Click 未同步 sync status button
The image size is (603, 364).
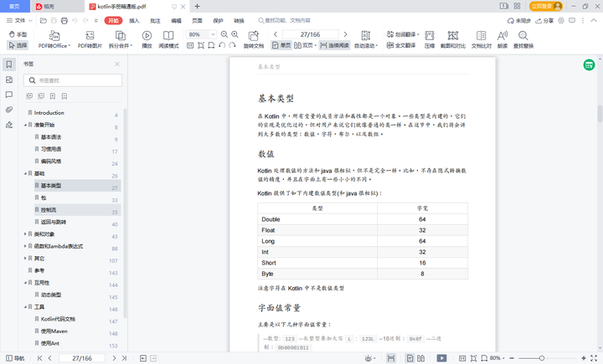(x=519, y=21)
